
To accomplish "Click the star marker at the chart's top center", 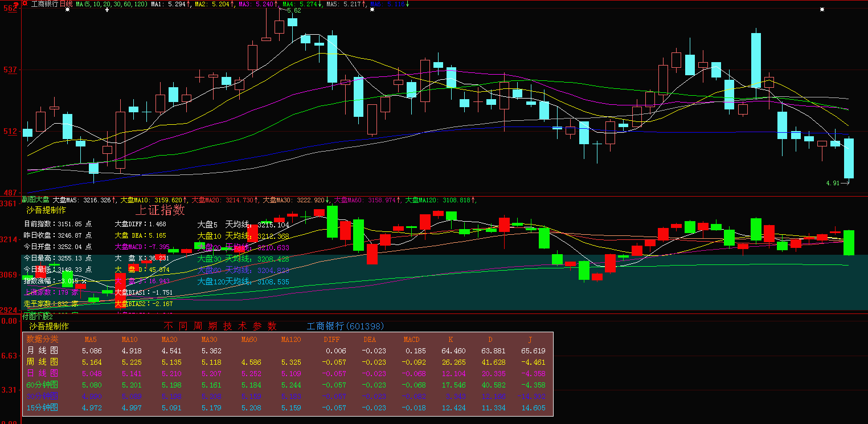I will 372,10.
